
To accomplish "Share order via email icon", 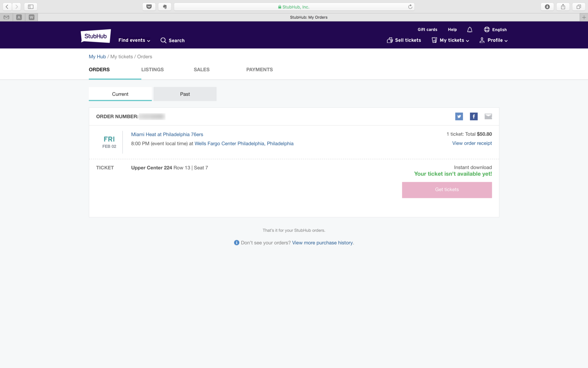I will tap(488, 117).
